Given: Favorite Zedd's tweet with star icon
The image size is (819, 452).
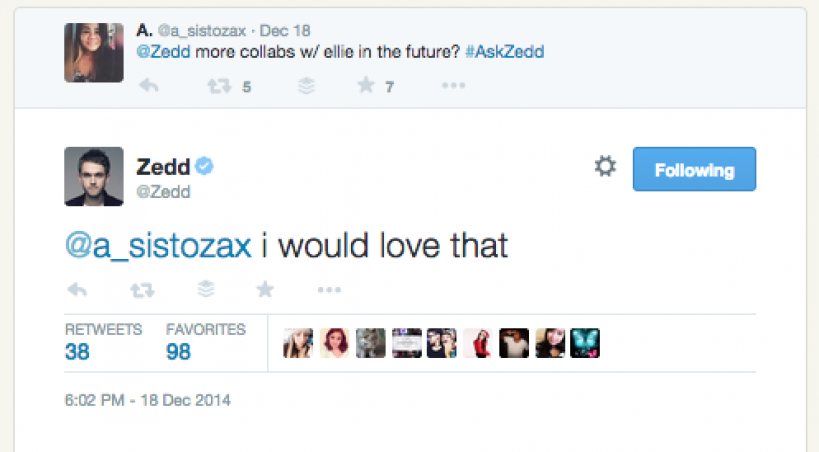Looking at the screenshot, I should click(x=265, y=290).
